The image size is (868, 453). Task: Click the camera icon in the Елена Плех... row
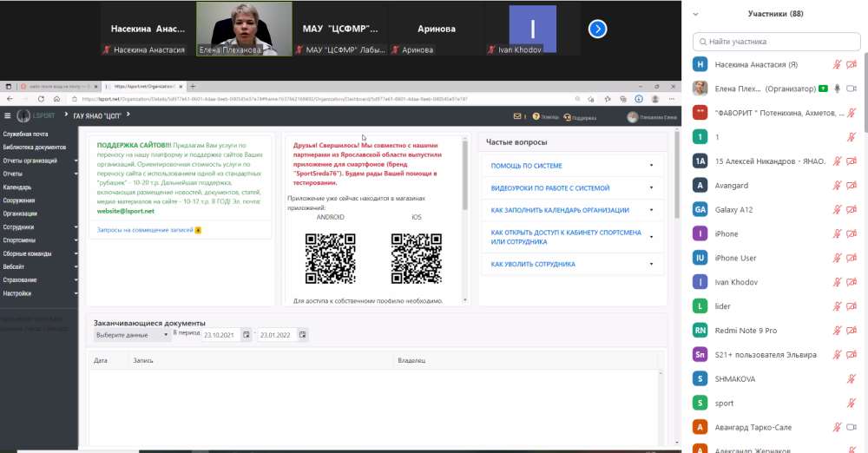pos(852,89)
